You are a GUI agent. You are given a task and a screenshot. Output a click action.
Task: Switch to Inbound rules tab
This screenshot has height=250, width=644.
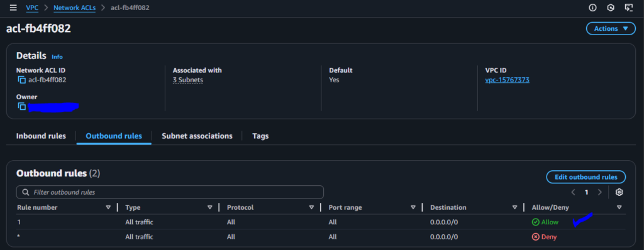coord(41,136)
